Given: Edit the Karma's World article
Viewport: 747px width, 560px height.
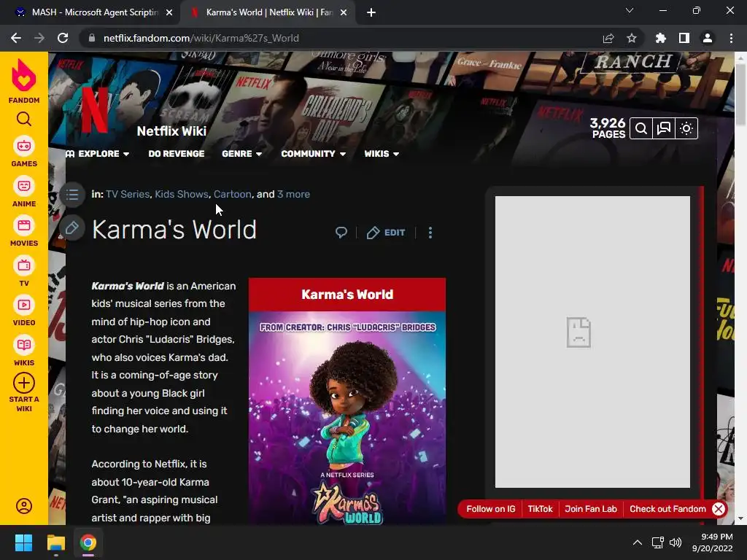Looking at the screenshot, I should pyautogui.click(x=386, y=233).
